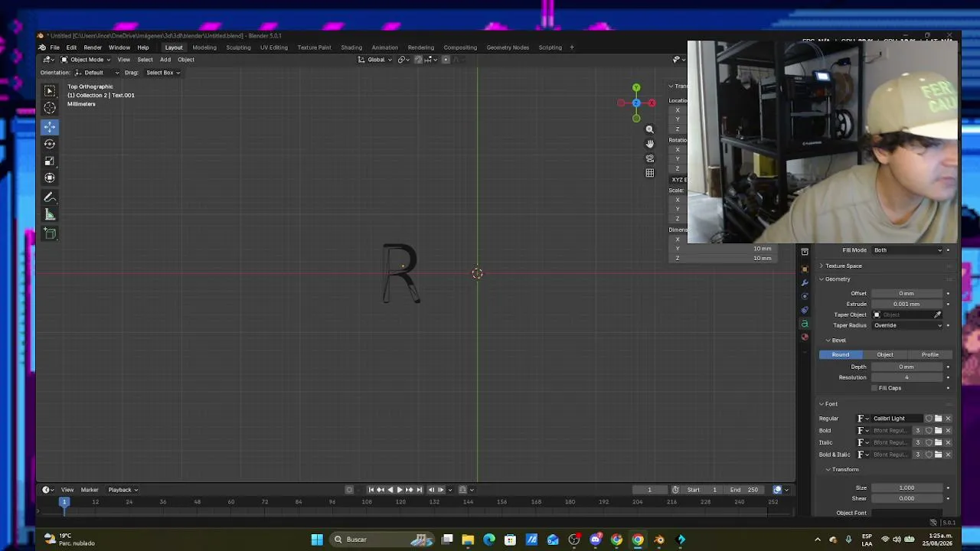Choose the Move tool
The image size is (980, 551).
click(x=50, y=127)
